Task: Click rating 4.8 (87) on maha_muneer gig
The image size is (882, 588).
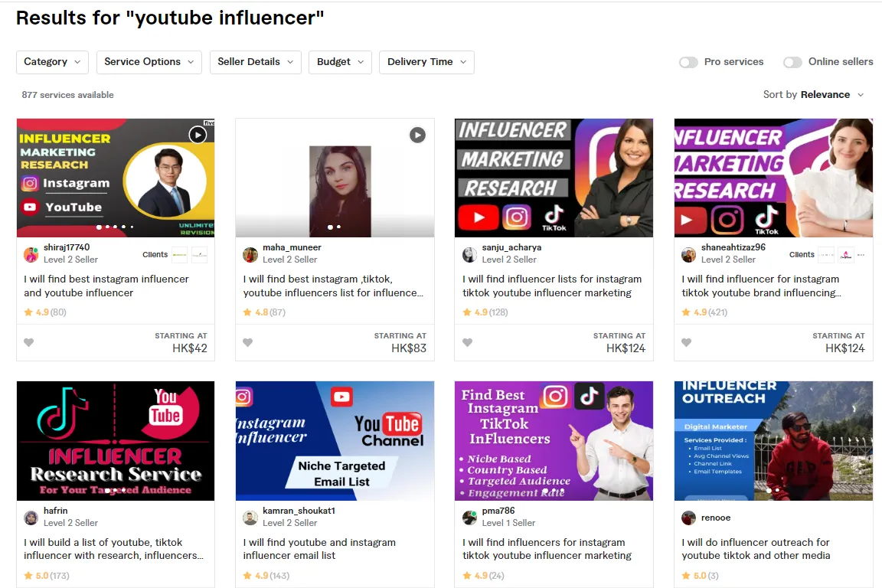Action: click(264, 312)
